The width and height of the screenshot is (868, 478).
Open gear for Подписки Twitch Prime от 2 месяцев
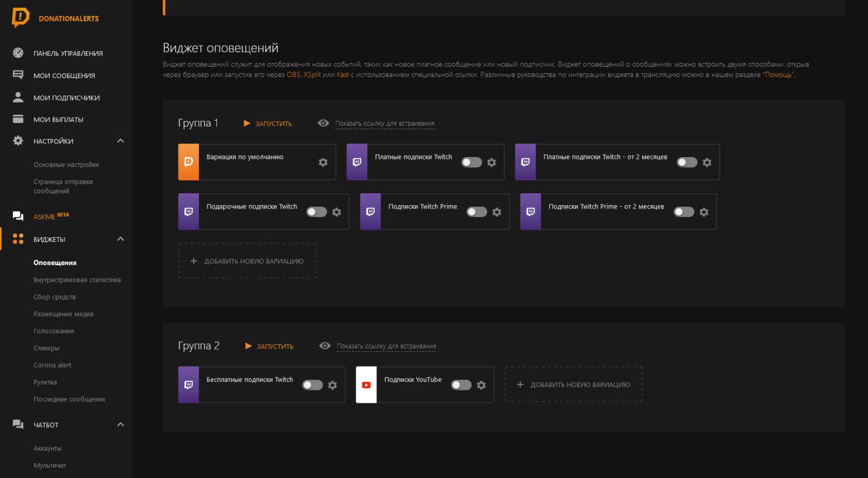tap(704, 212)
